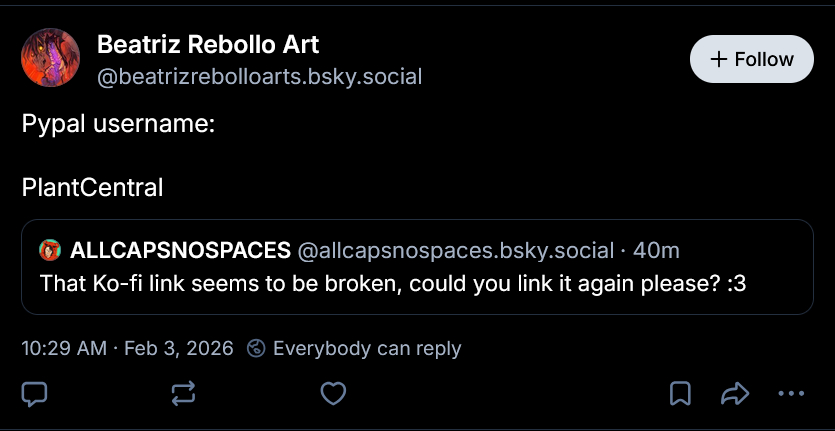Click the 10:29 AM Feb 3, 2026 timestamp
The height and width of the screenshot is (431, 835).
[x=127, y=348]
